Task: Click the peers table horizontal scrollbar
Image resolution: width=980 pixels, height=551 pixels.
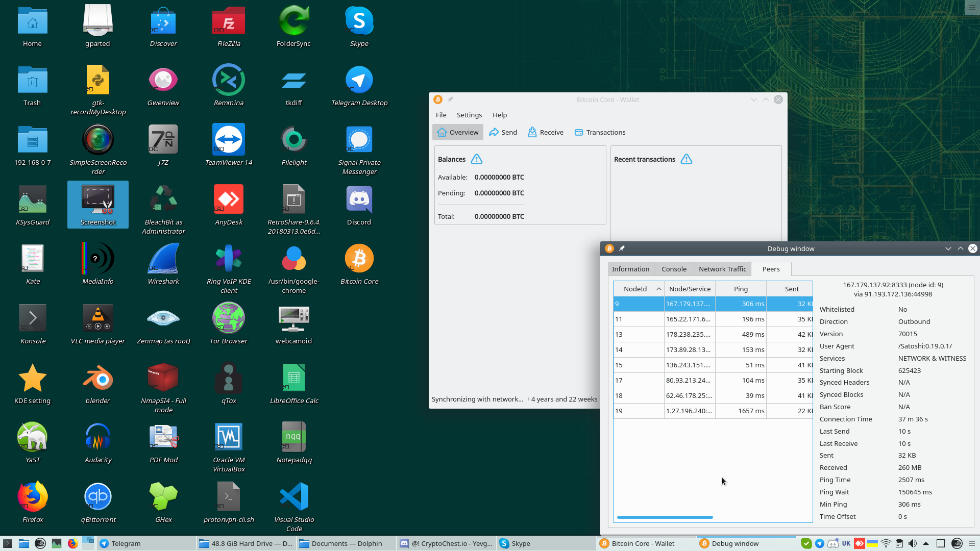Action: coord(665,517)
